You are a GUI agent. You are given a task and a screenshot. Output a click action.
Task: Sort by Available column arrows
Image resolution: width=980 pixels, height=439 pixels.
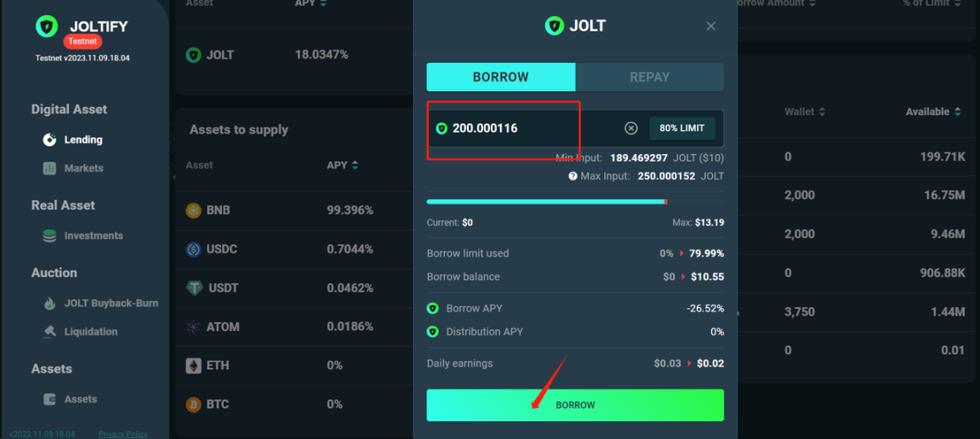point(956,112)
